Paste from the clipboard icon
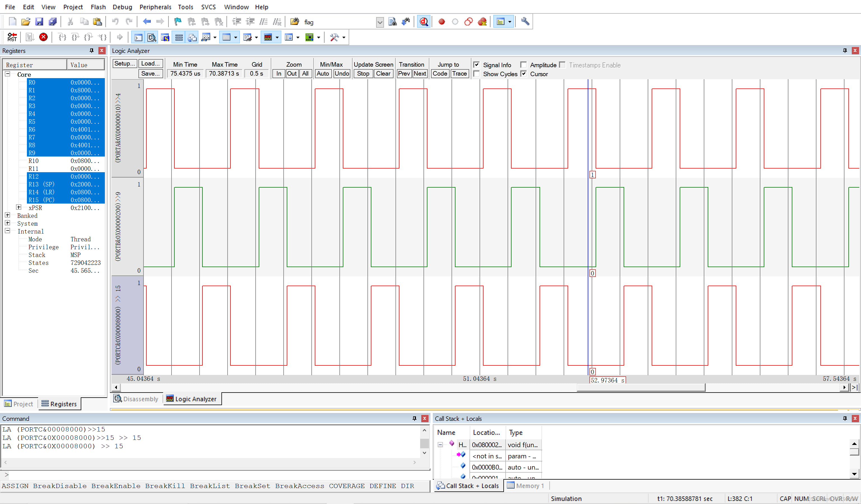 (98, 22)
